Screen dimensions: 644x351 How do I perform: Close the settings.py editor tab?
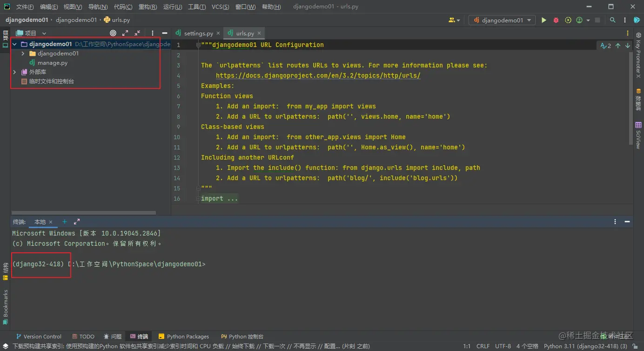(x=218, y=34)
